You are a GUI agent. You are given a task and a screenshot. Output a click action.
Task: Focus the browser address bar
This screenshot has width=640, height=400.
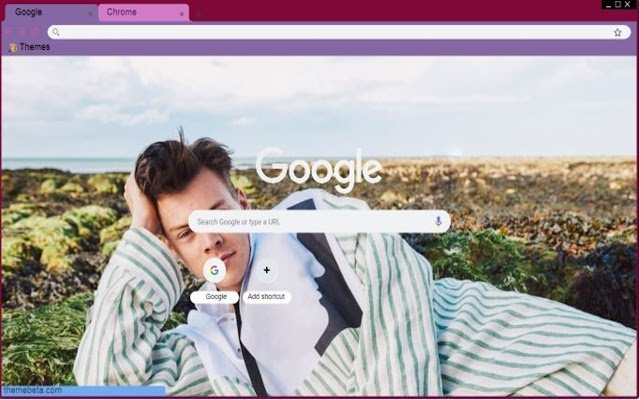[339, 32]
